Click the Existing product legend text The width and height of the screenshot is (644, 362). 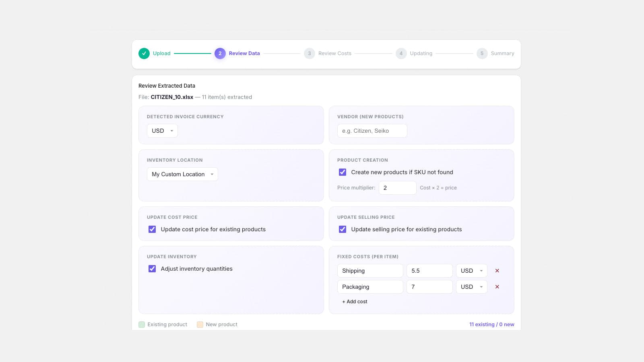point(167,325)
